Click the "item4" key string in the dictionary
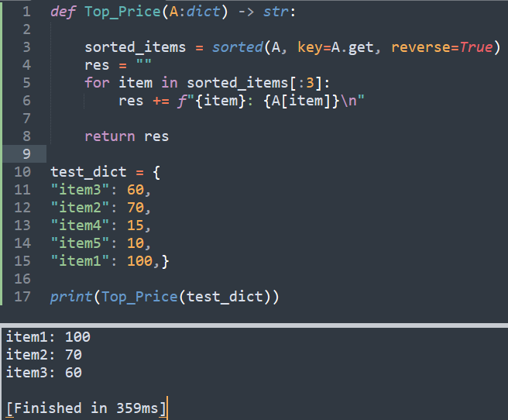This screenshot has height=420, width=508. 80,225
